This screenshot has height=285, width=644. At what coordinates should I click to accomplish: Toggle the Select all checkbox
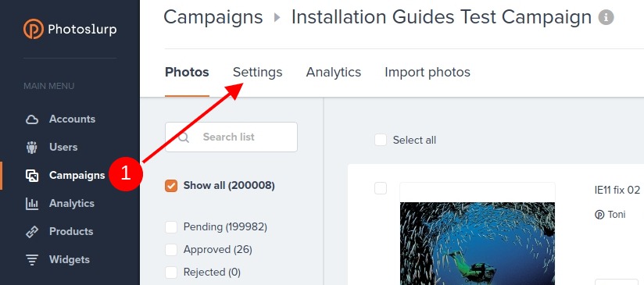coord(381,140)
